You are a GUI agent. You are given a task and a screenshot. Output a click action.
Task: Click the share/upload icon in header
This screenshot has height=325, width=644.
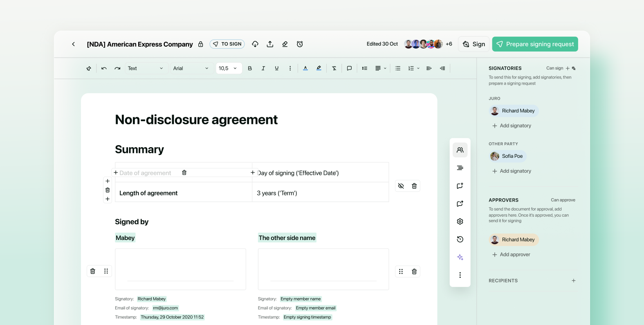coord(270,44)
